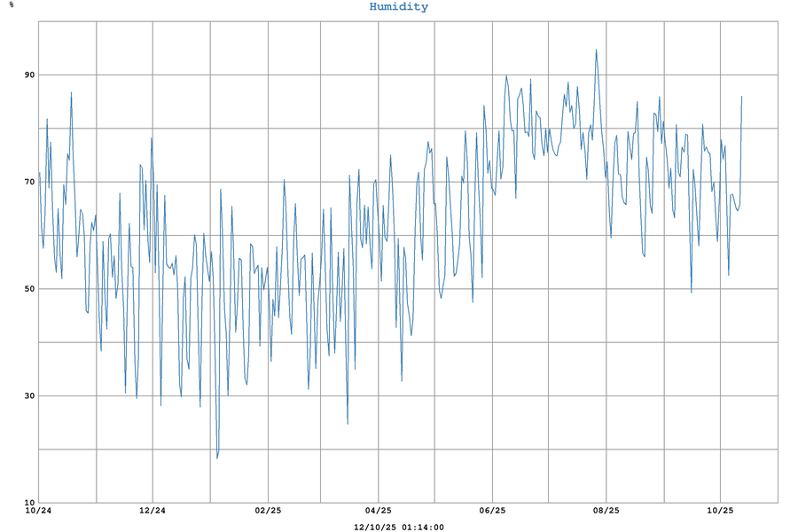Viewport: 798px width, 532px height.
Task: Pick the 10/25 date on the x-axis
Action: pyautogui.click(x=719, y=511)
